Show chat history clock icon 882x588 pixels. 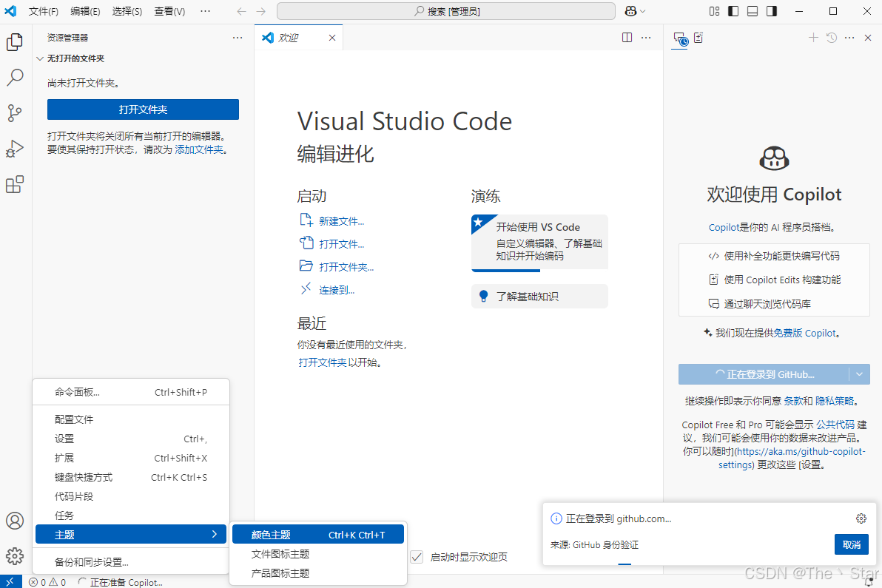click(x=832, y=38)
